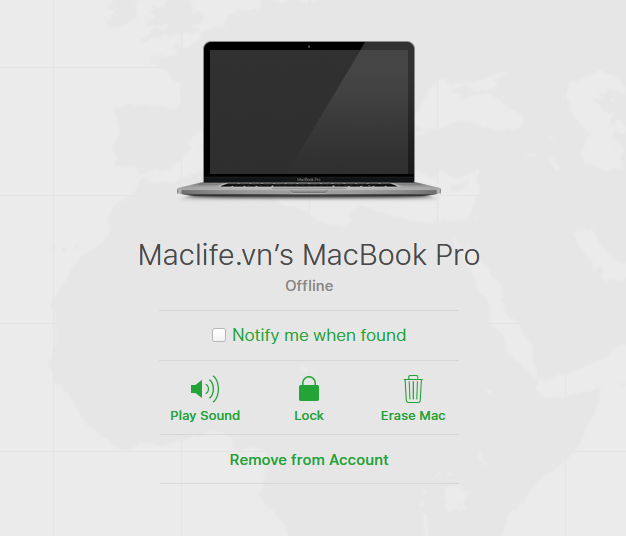Toggle notification via "Notify me when found" text
Image resolution: width=626 pixels, height=536 pixels.
pyautogui.click(x=319, y=335)
